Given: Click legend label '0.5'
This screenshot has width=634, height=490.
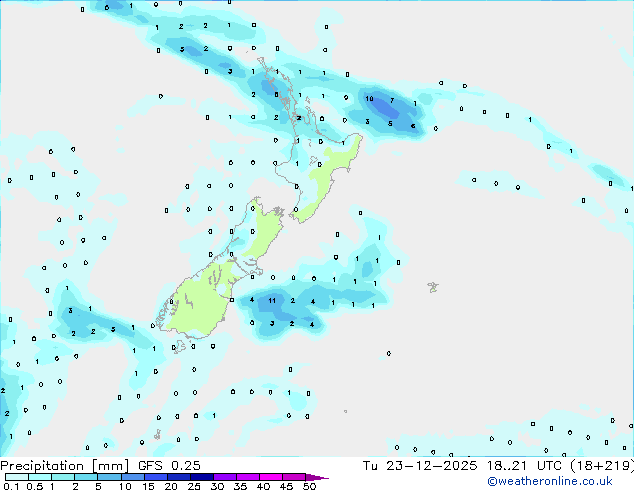Looking at the screenshot, I should [x=35, y=486].
